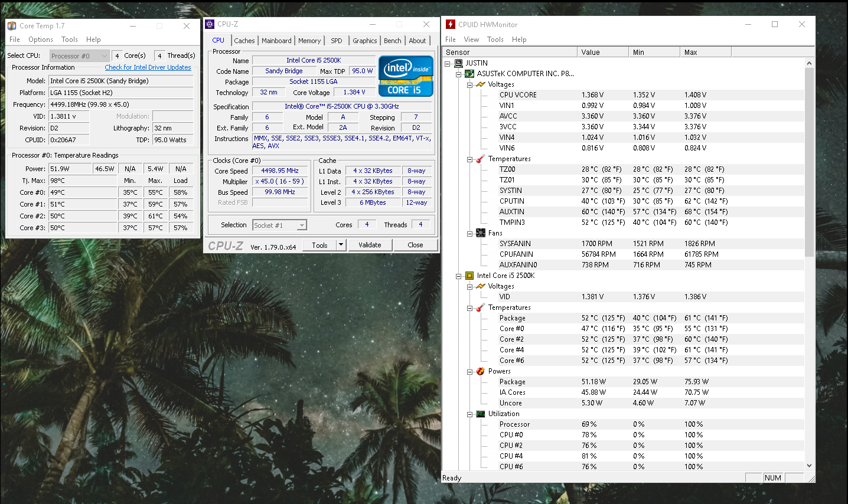Collapse the Voltages node under ASUSTeK
The width and height of the screenshot is (848, 504).
469,85
